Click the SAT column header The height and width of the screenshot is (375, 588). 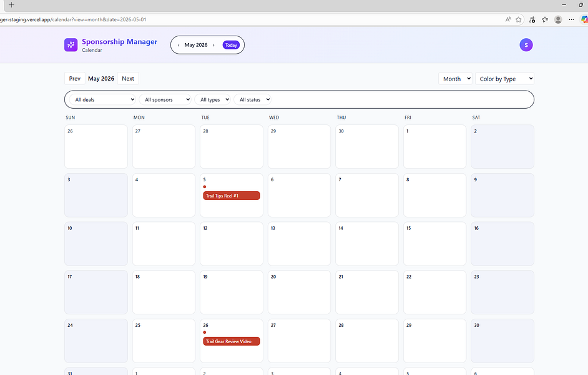[x=476, y=117]
